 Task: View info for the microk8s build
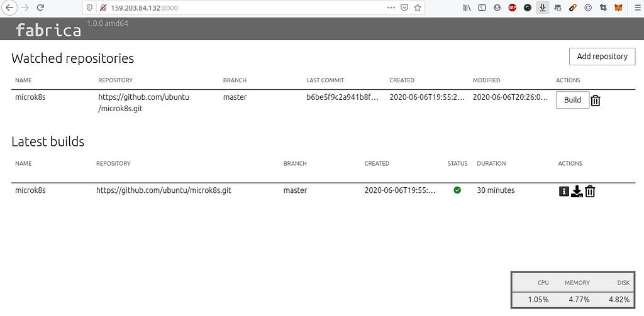point(564,191)
